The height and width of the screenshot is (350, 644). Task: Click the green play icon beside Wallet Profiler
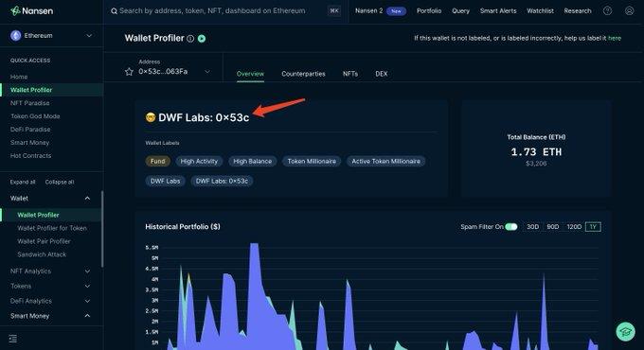202,39
